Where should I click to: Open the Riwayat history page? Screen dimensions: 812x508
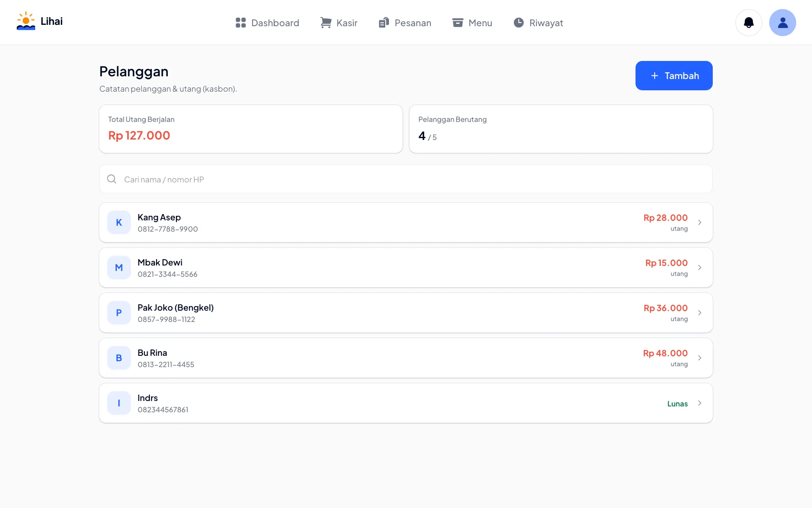pos(539,23)
